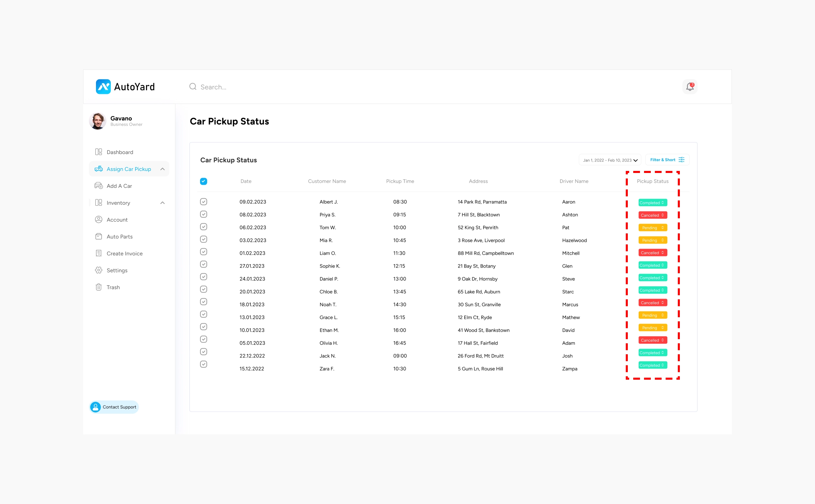This screenshot has width=815, height=504.
Task: Click the Filter & Short sliders icon
Action: tap(682, 160)
